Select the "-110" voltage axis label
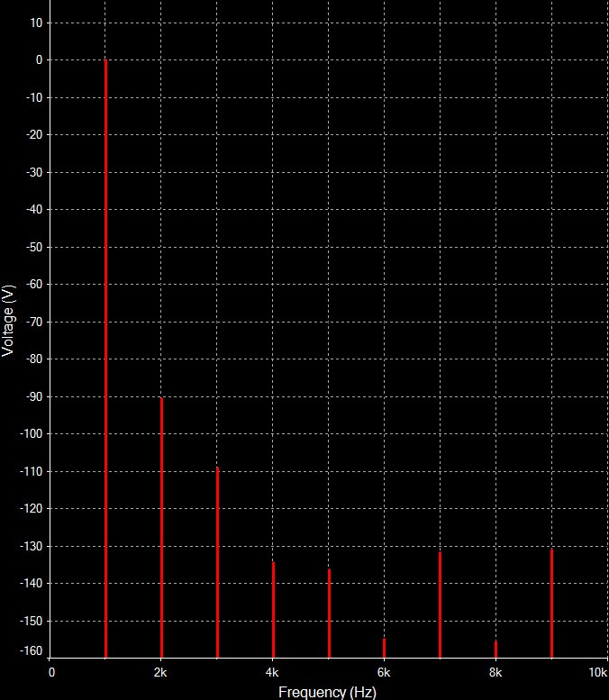609x700 pixels. coord(32,471)
